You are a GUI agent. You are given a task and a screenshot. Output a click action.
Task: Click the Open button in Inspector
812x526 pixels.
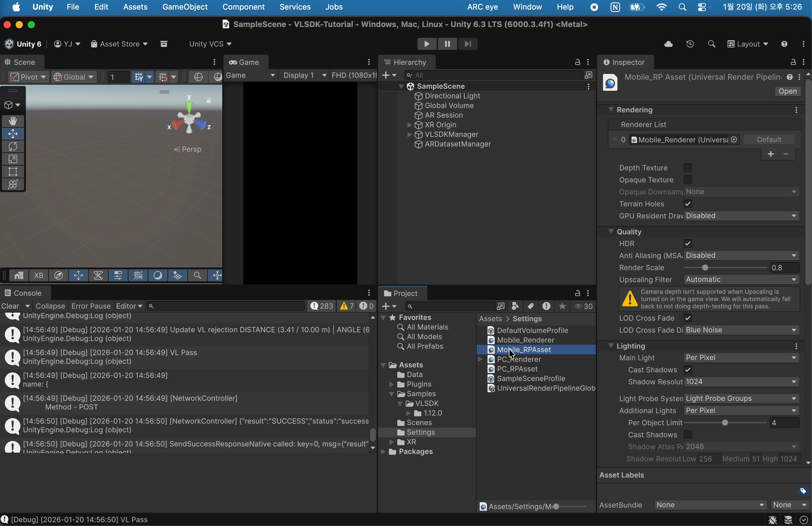coord(787,91)
